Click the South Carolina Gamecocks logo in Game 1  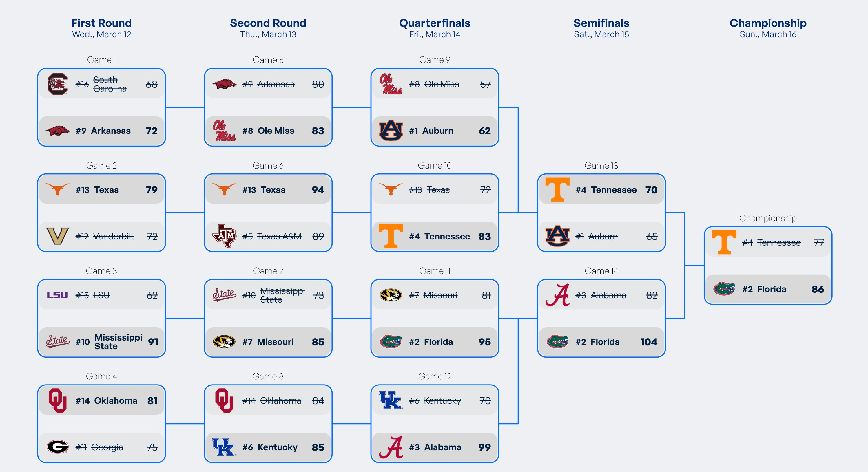pyautogui.click(x=58, y=84)
